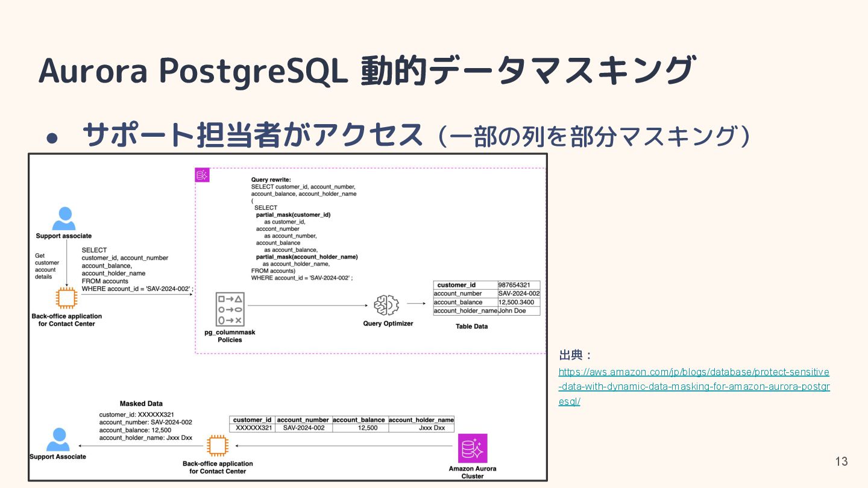Image resolution: width=868 pixels, height=488 pixels.
Task: Click result header customer_id
Action: [252, 420]
